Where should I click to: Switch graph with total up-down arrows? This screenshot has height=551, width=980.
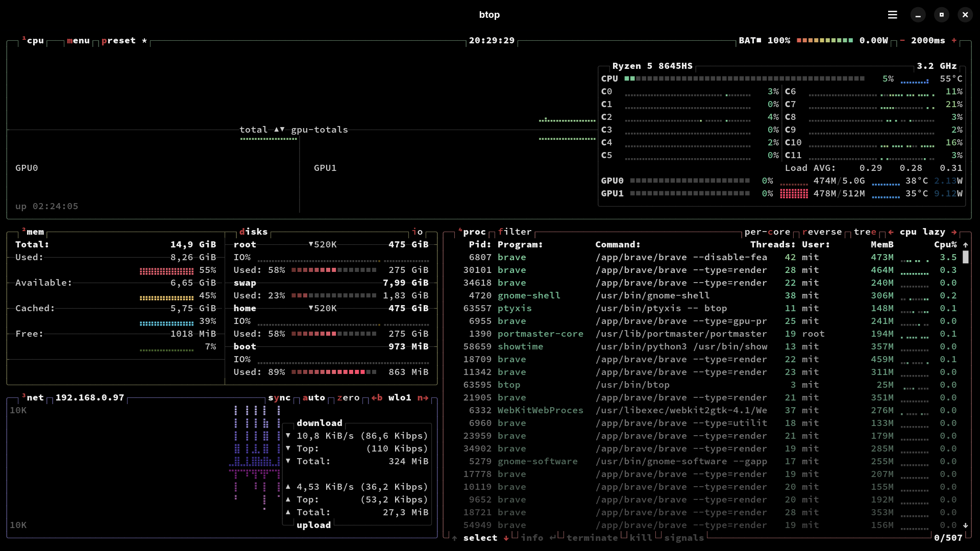[x=279, y=130]
